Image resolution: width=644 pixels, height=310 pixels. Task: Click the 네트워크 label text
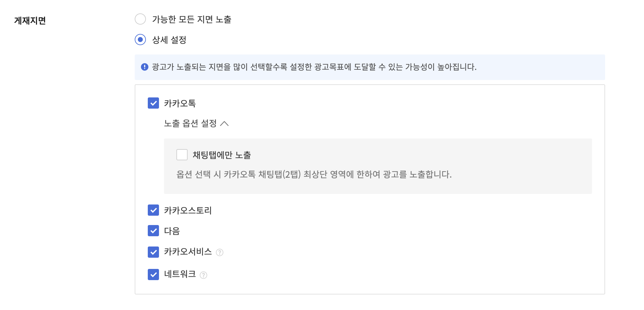coord(180,274)
